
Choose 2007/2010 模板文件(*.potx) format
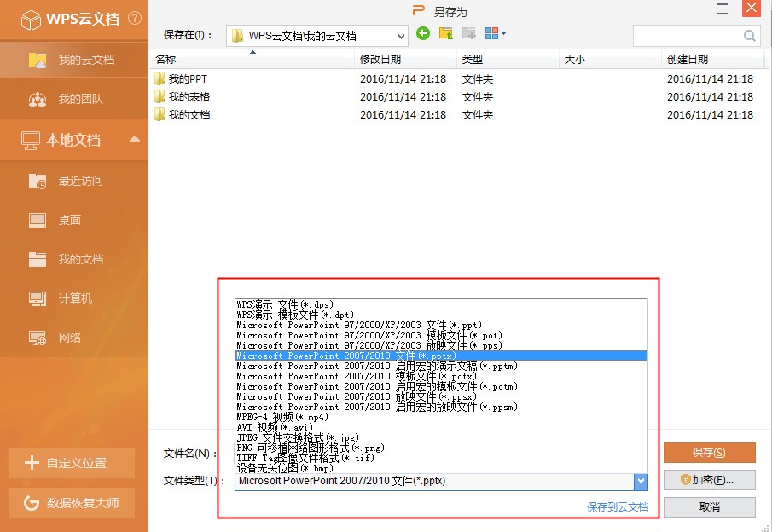click(441, 377)
